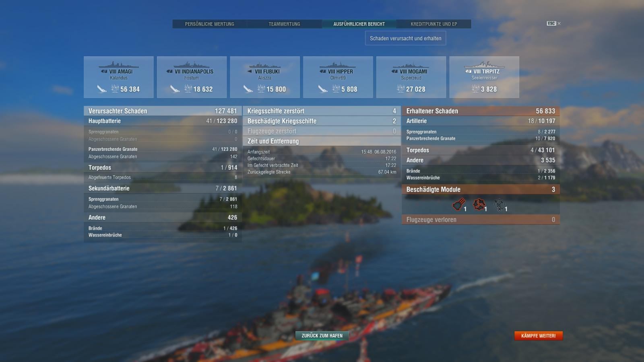Image resolution: width=644 pixels, height=362 pixels.
Task: Select the Tirpitz Seelenreisser card
Action: coord(484,77)
